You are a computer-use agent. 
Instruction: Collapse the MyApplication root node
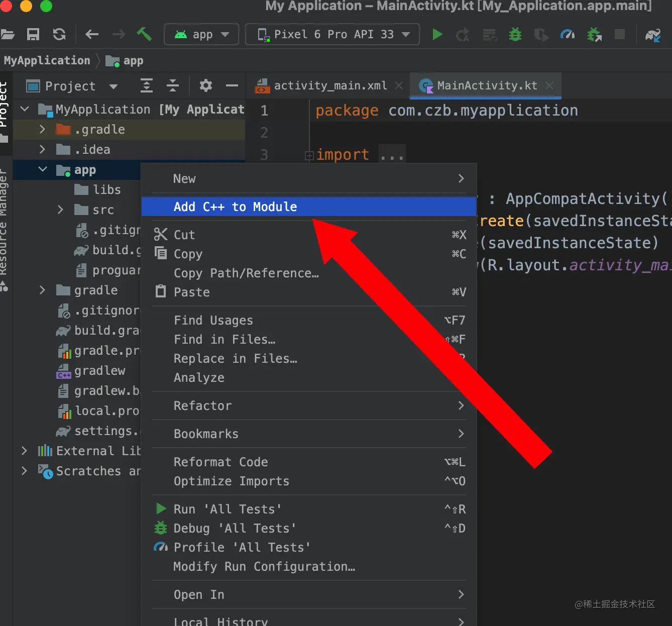25,109
